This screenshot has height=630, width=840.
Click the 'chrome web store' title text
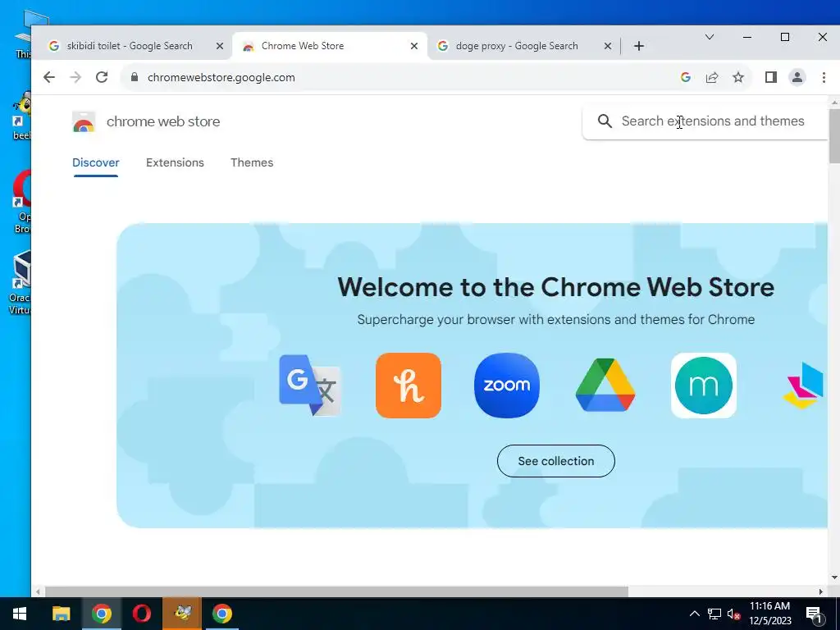click(163, 121)
